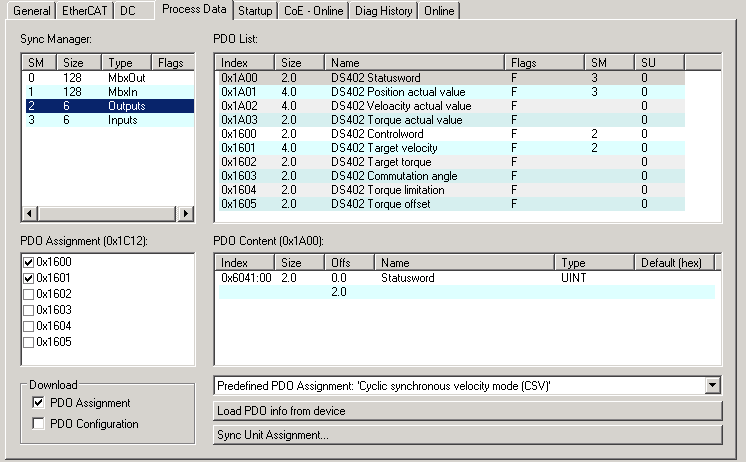Screen dimensions: 746x462
Task: Select PDO 0x1A02 Veloacity actual value
Action: click(x=452, y=106)
